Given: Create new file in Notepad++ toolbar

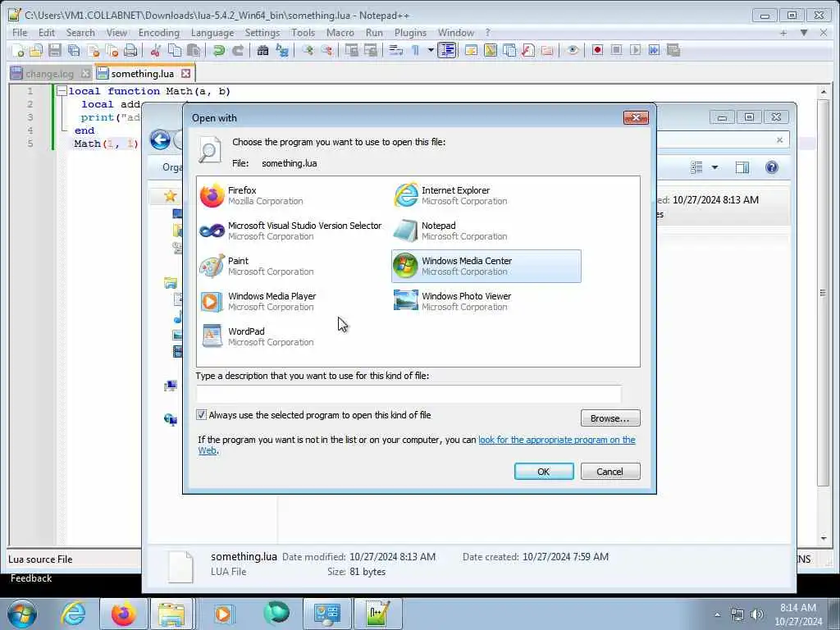Looking at the screenshot, I should coord(18,50).
